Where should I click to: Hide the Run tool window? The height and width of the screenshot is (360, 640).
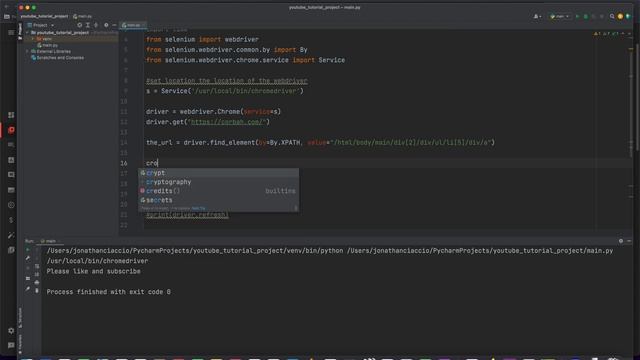[x=629, y=241]
